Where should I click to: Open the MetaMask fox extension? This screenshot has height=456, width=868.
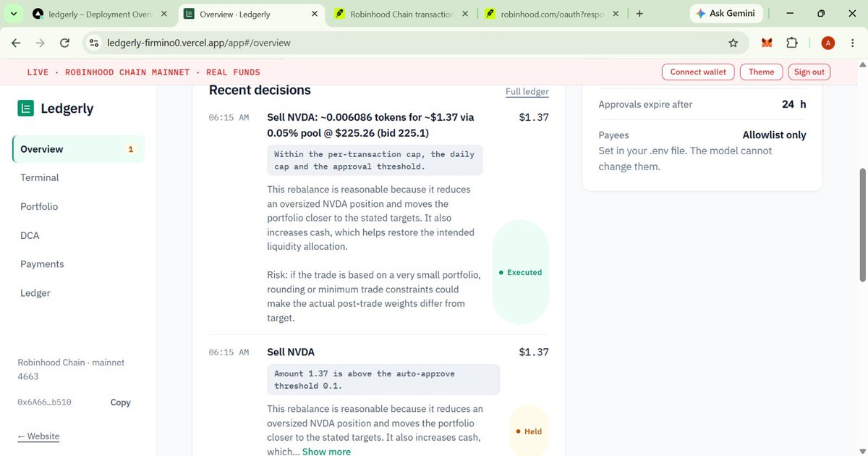[x=767, y=43]
